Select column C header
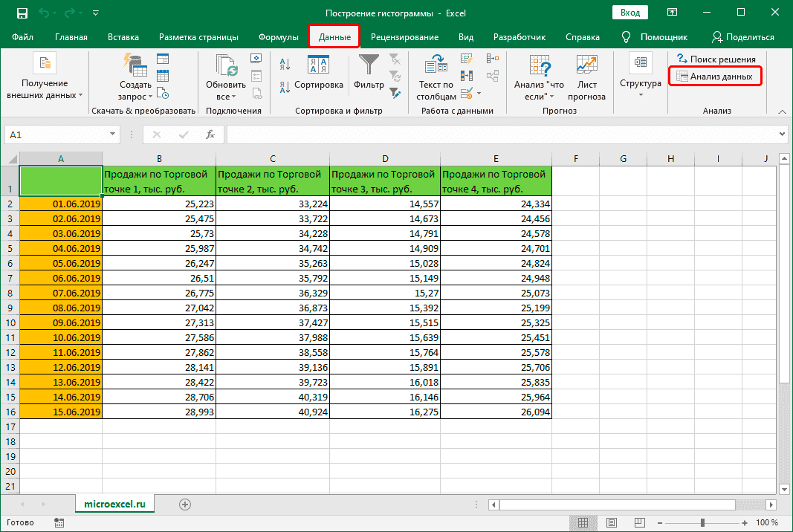Screen dimensions: 793x532 pos(272,158)
